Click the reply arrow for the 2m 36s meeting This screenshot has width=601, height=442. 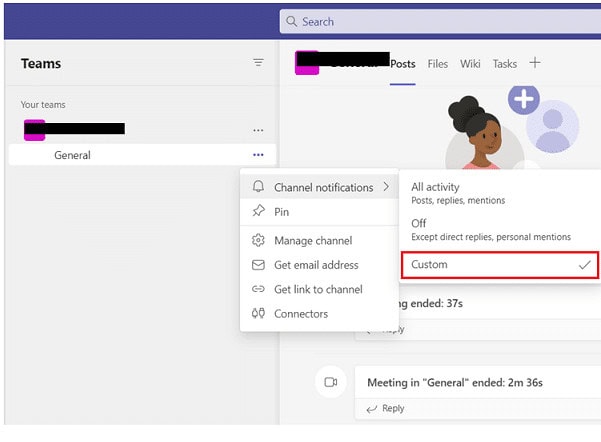pos(371,409)
